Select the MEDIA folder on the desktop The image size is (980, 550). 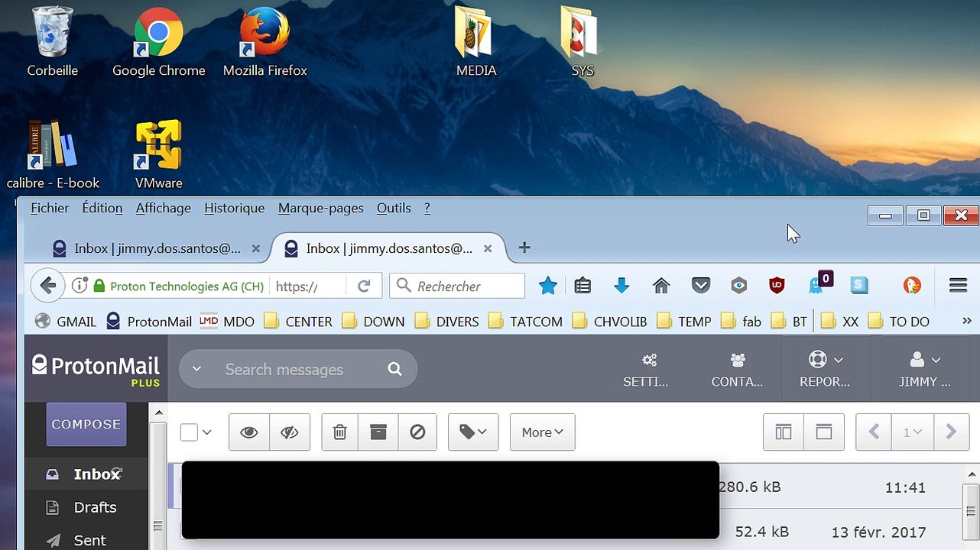click(476, 42)
